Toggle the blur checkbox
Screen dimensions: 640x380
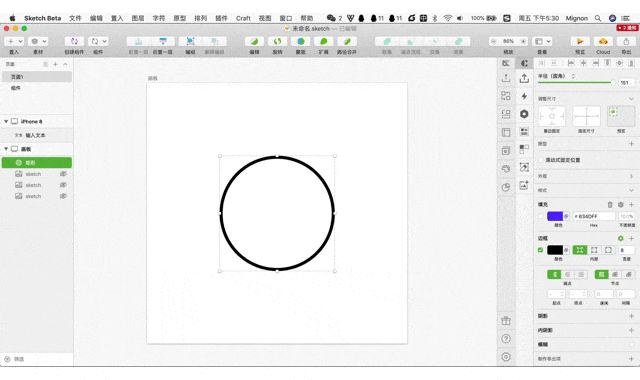631,344
